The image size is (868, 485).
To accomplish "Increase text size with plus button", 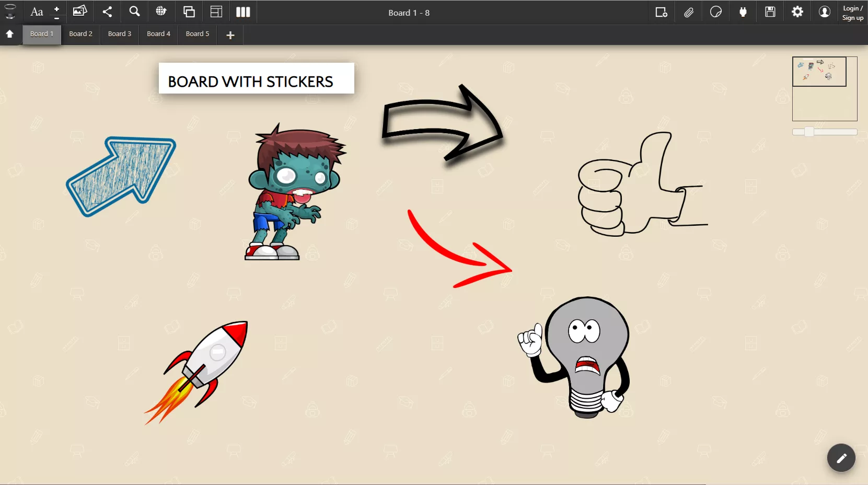I will click(x=56, y=8).
